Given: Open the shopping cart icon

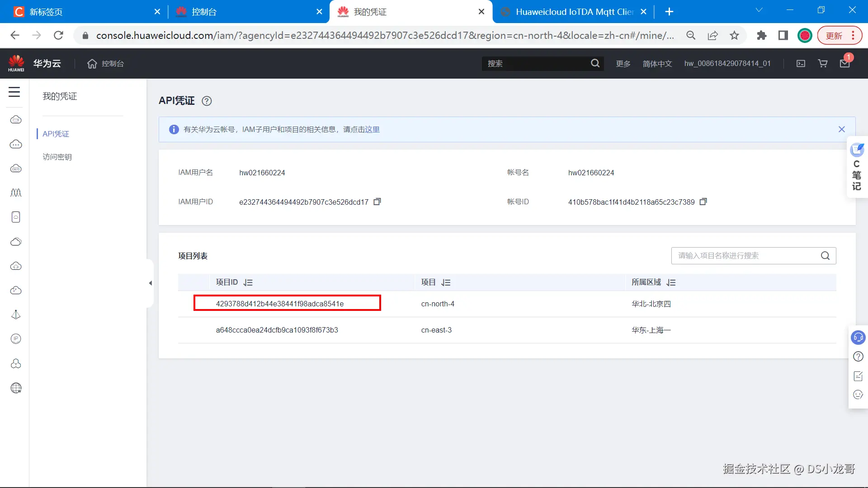Looking at the screenshot, I should [823, 64].
